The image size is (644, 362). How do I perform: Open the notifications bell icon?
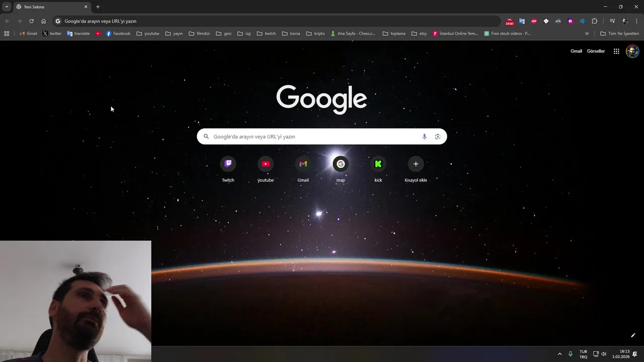(635, 354)
